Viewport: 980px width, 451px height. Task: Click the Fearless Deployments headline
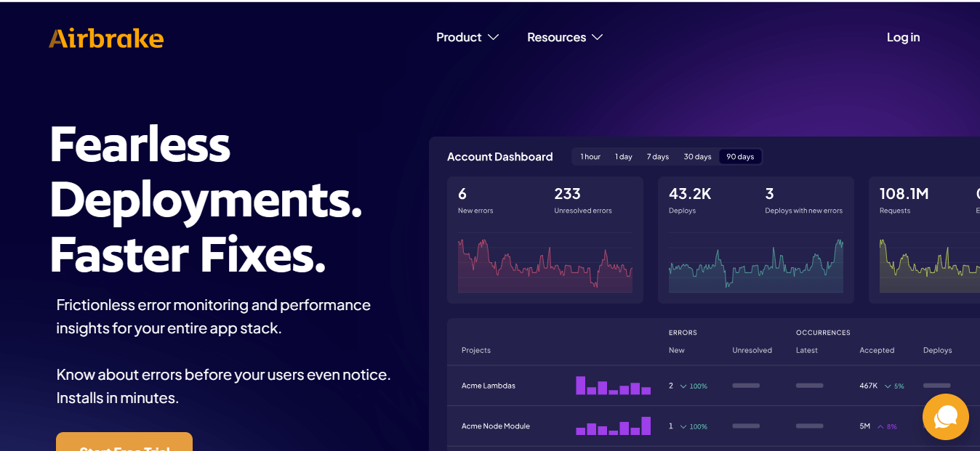point(206,199)
